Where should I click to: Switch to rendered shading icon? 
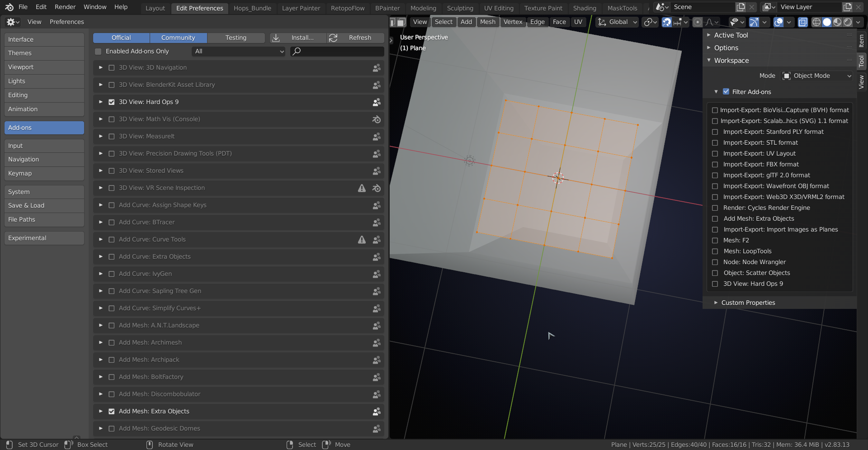(848, 22)
